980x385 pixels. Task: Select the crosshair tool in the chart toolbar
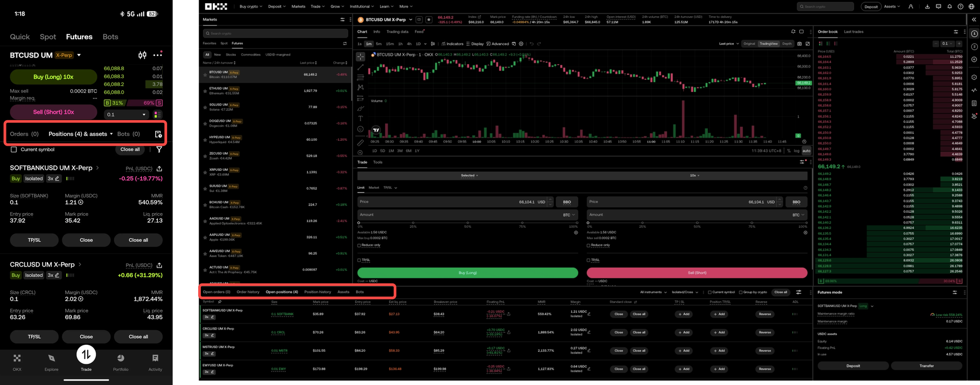pyautogui.click(x=360, y=57)
